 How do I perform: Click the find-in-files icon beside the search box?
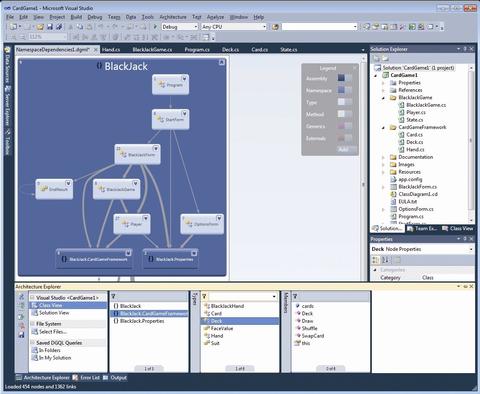click(x=275, y=27)
